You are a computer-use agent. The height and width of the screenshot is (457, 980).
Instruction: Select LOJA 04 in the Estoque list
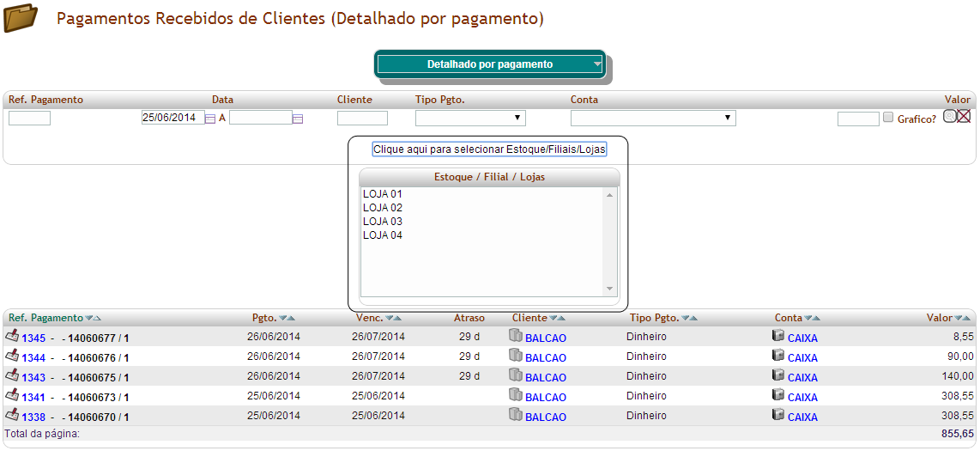[383, 235]
